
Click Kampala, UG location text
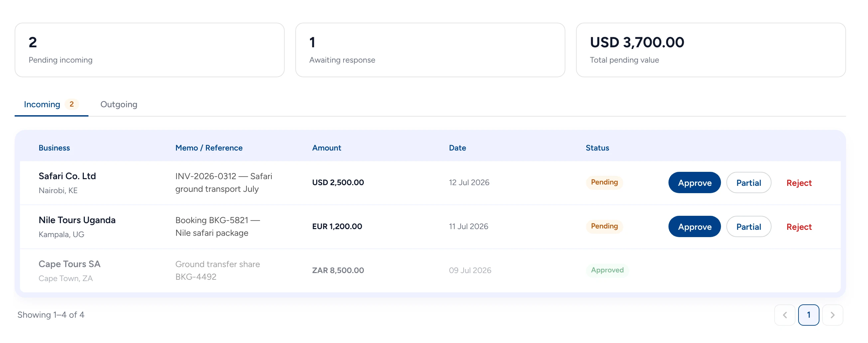[61, 234]
